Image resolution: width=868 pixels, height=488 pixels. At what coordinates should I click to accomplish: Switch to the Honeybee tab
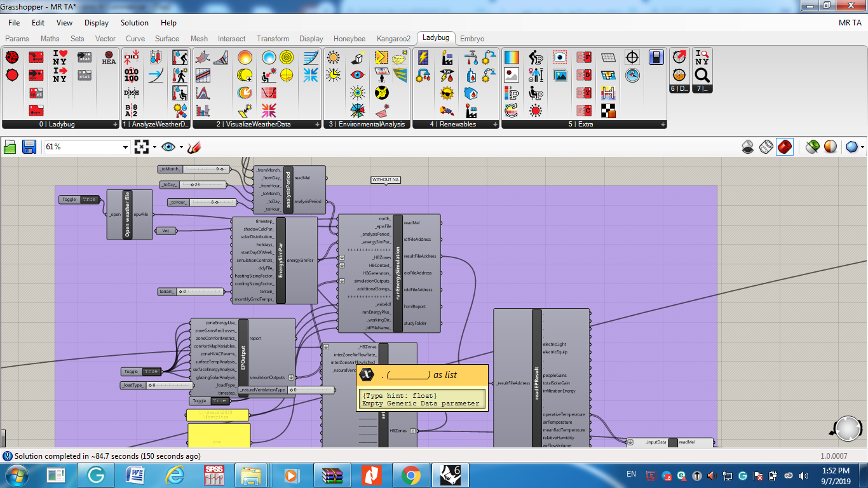(349, 39)
